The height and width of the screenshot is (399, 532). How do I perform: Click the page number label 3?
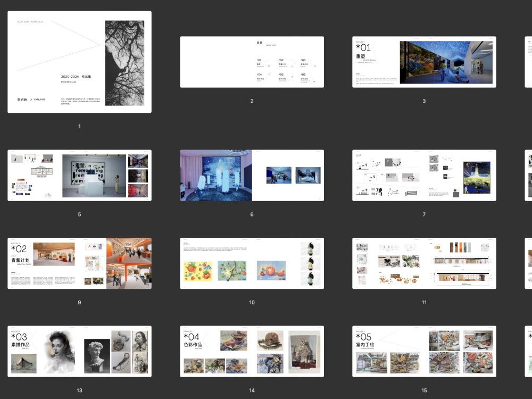coord(424,101)
